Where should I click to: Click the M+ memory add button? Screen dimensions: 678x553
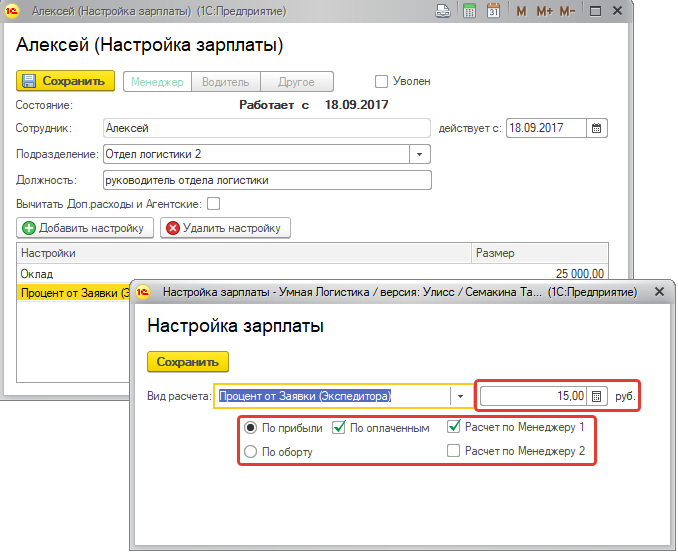point(545,11)
